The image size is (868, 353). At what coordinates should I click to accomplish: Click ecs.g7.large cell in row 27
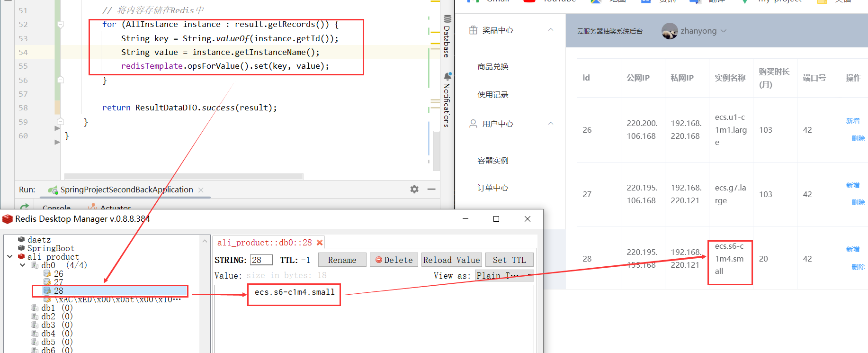pyautogui.click(x=730, y=194)
